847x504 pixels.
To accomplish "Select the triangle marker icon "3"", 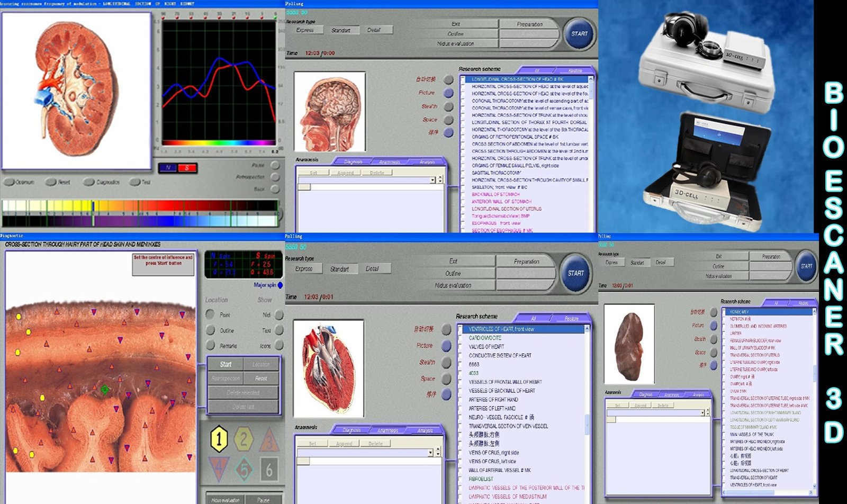I will click(269, 439).
